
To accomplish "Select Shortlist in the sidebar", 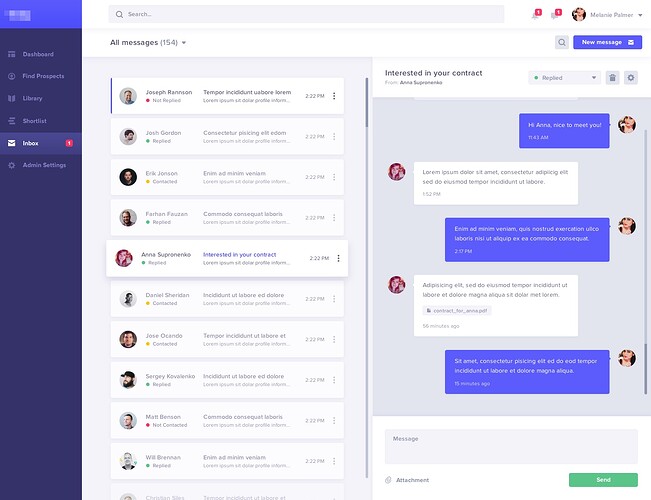I will [x=41, y=121].
